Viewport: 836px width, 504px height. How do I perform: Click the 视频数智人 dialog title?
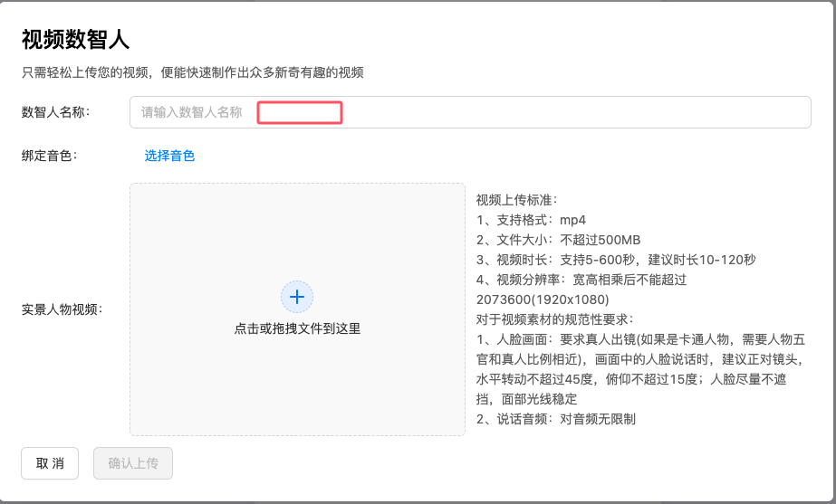(x=75, y=39)
